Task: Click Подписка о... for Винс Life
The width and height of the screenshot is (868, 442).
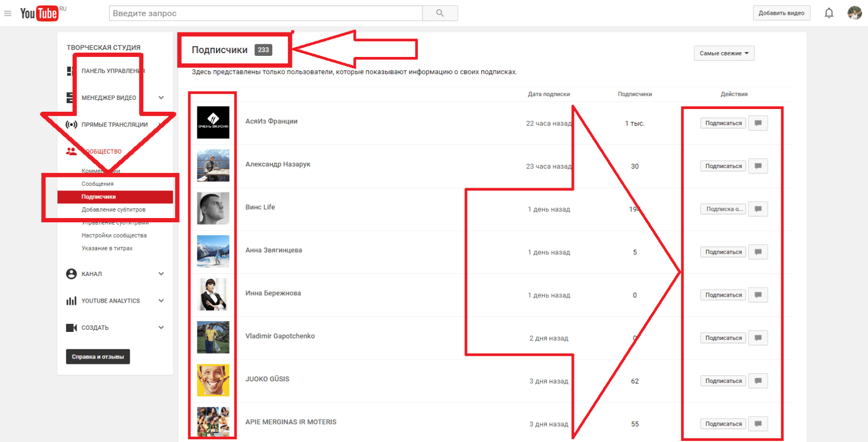Action: [x=723, y=209]
